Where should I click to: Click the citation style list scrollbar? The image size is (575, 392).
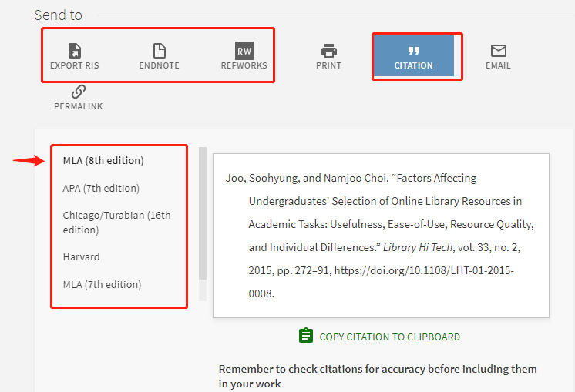[203, 216]
